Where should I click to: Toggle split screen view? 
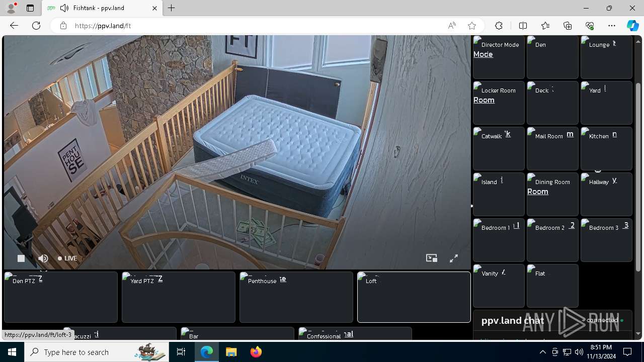(x=523, y=26)
